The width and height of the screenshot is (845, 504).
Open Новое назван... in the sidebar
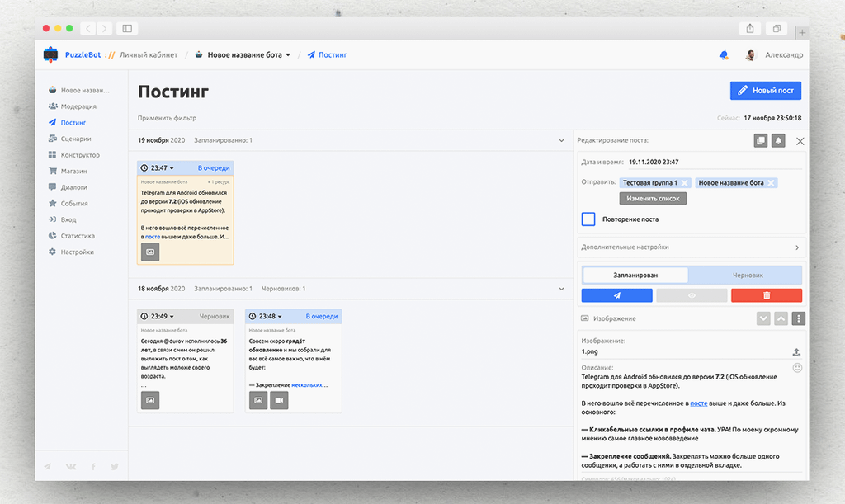[78, 90]
